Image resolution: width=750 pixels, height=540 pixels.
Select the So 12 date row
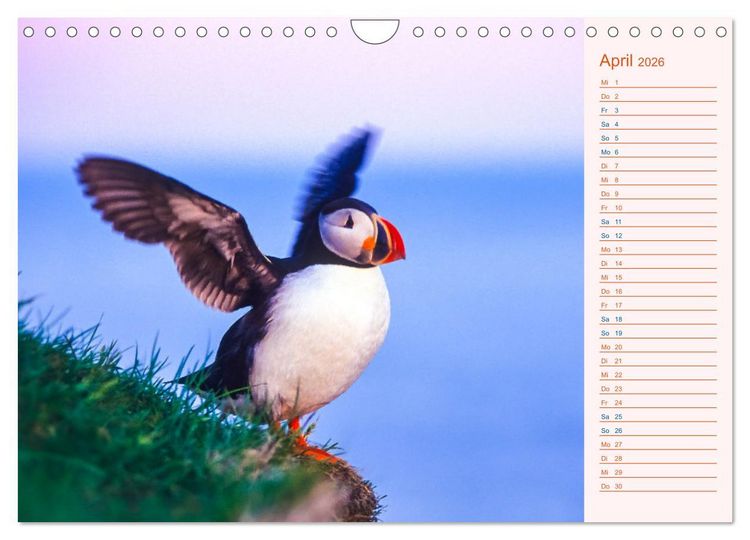coord(658,235)
